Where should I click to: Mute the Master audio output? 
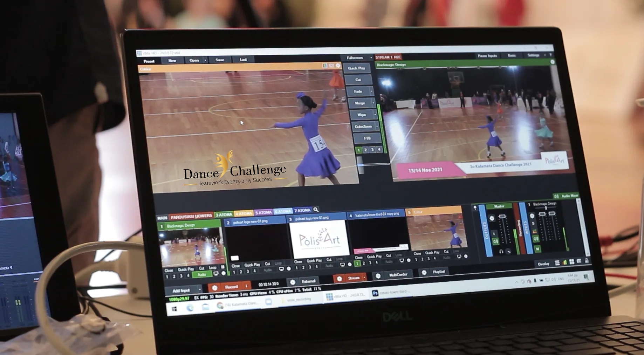click(495, 241)
